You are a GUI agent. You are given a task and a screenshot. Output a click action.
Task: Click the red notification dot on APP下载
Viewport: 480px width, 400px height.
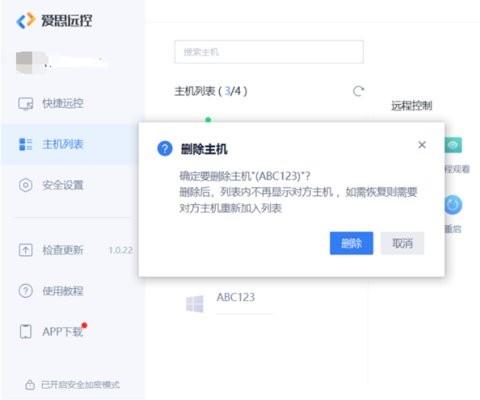click(x=84, y=325)
